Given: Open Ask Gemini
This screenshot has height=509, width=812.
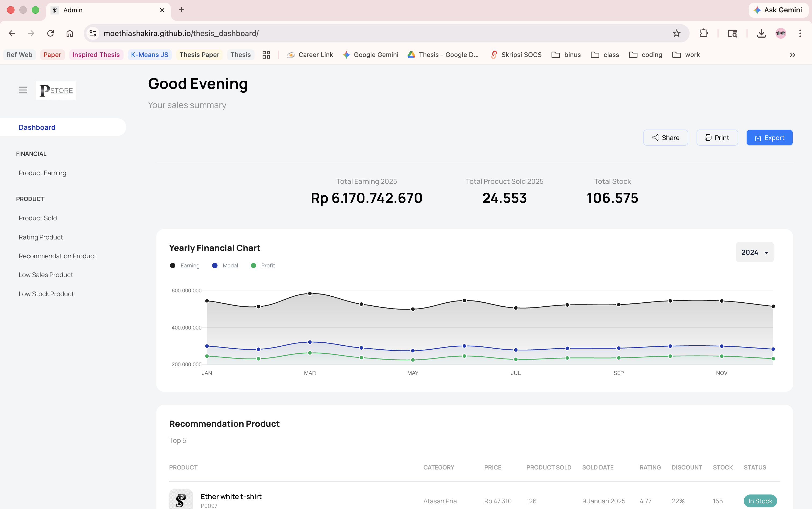Looking at the screenshot, I should click(x=778, y=10).
